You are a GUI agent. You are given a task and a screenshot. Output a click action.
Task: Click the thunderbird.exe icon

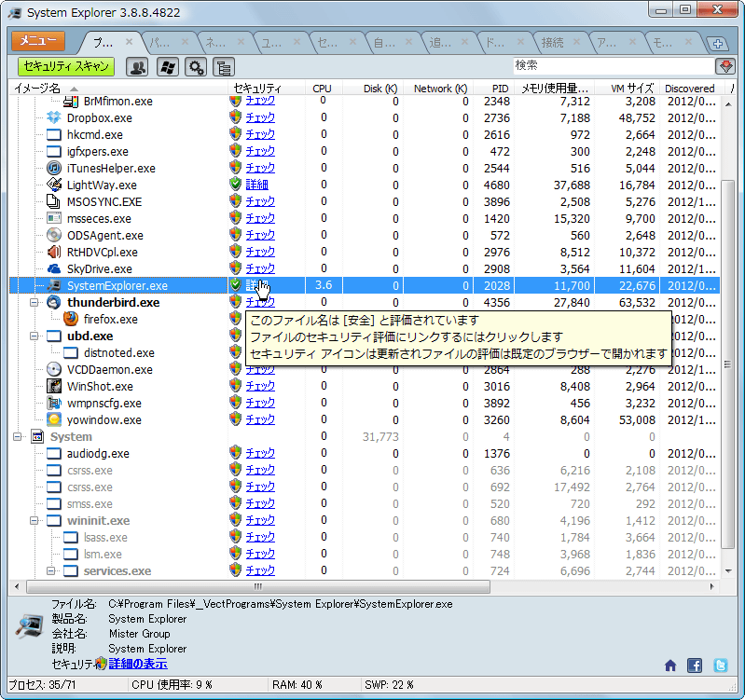(54, 303)
